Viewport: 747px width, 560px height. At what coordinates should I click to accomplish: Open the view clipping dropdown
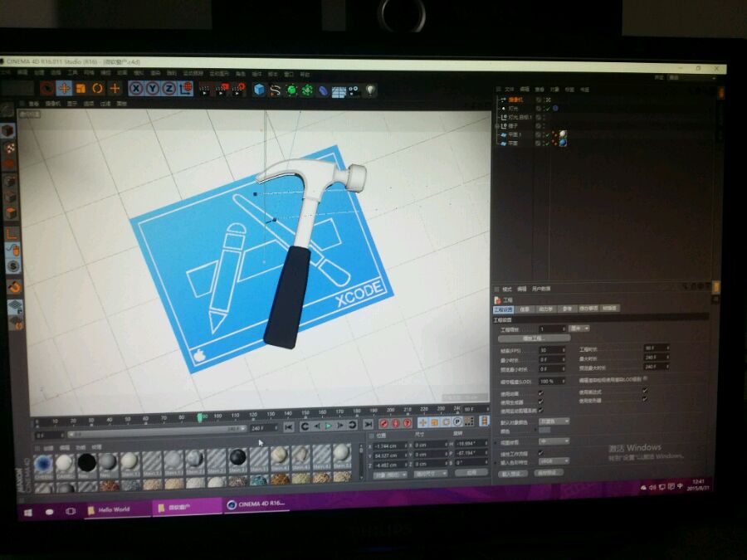(x=554, y=441)
